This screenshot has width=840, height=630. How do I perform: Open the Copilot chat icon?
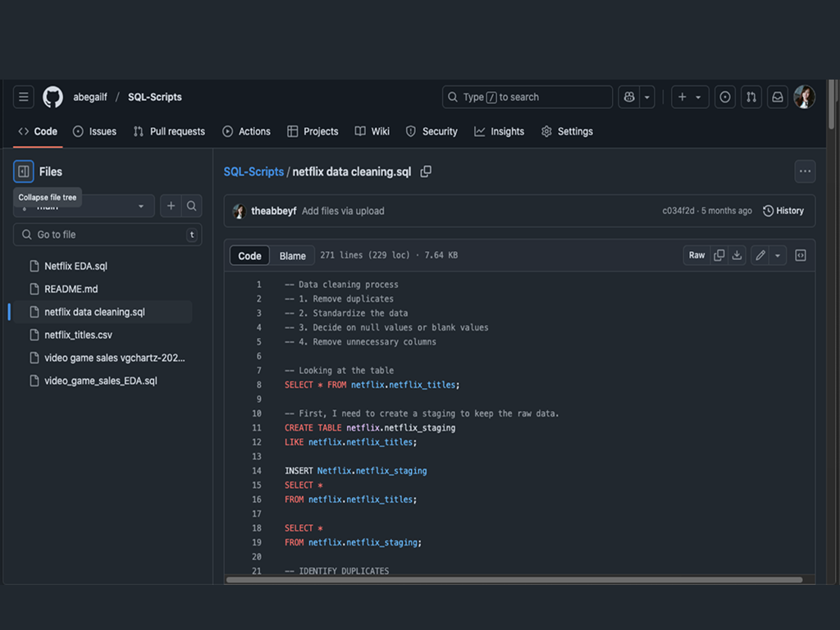pos(629,97)
